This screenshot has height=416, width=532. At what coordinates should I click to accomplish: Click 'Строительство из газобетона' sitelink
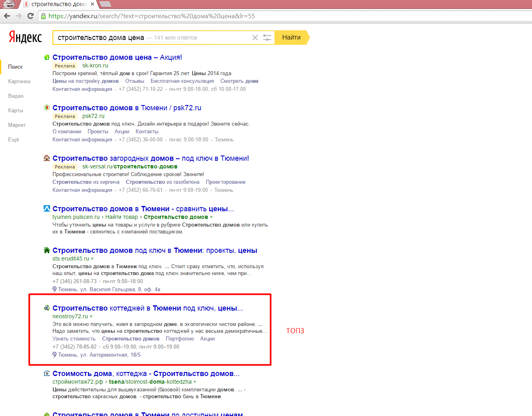[x=163, y=182]
